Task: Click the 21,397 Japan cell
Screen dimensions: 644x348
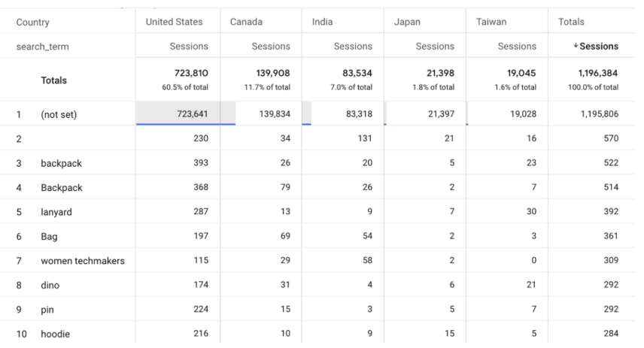Action: tap(441, 113)
